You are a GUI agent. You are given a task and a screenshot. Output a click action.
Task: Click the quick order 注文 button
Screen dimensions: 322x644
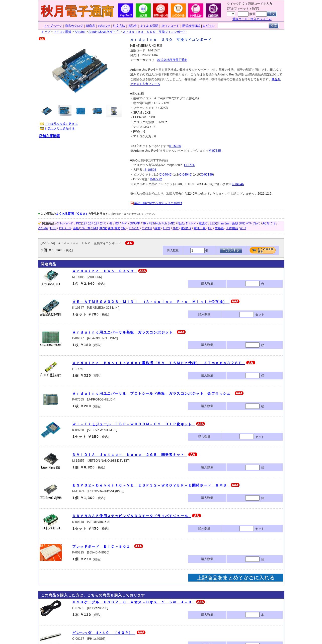pos(272,14)
